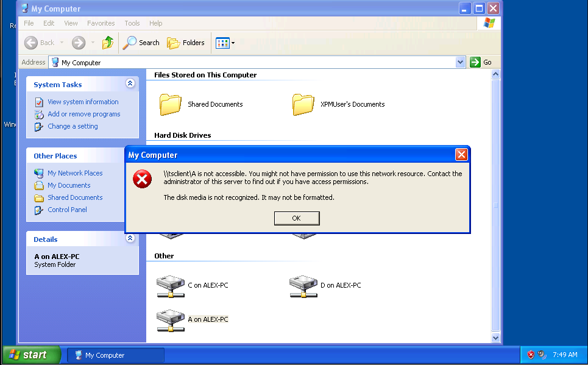Maximize the My Computer window
Image resolution: width=588 pixels, height=365 pixels.
point(479,9)
